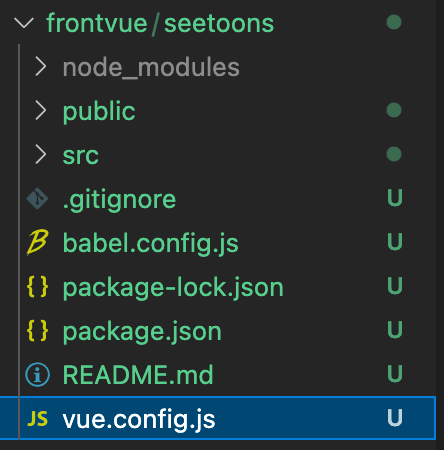Open the .gitignore file
444x450 pixels.
[119, 200]
